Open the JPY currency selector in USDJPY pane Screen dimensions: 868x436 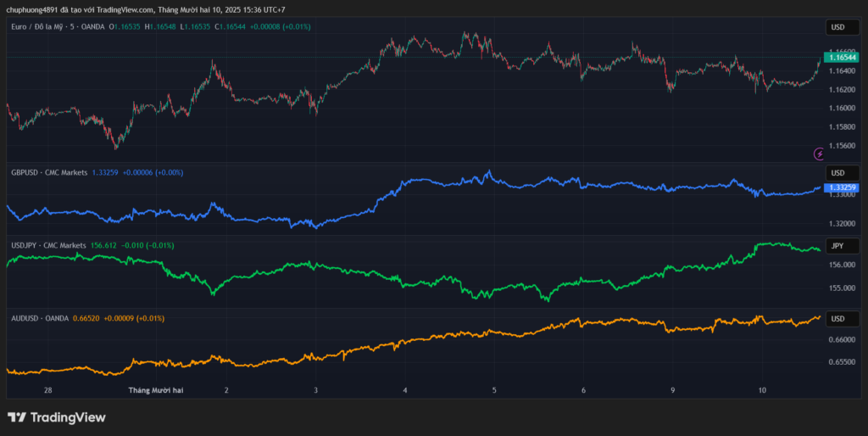click(837, 246)
